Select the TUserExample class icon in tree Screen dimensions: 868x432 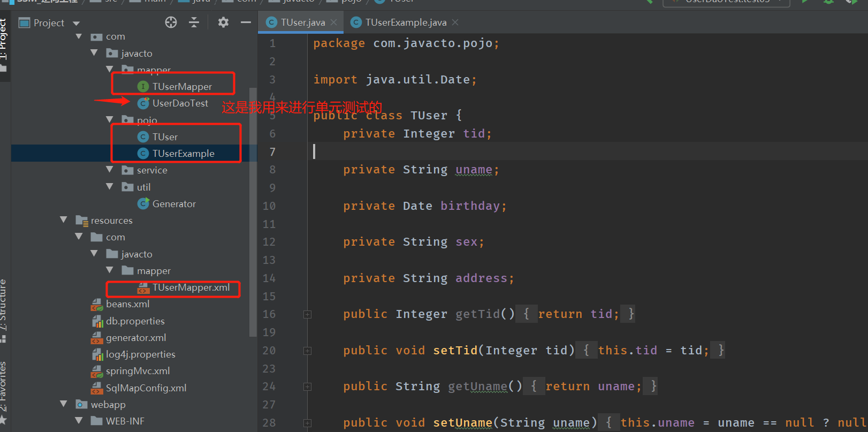click(x=143, y=153)
